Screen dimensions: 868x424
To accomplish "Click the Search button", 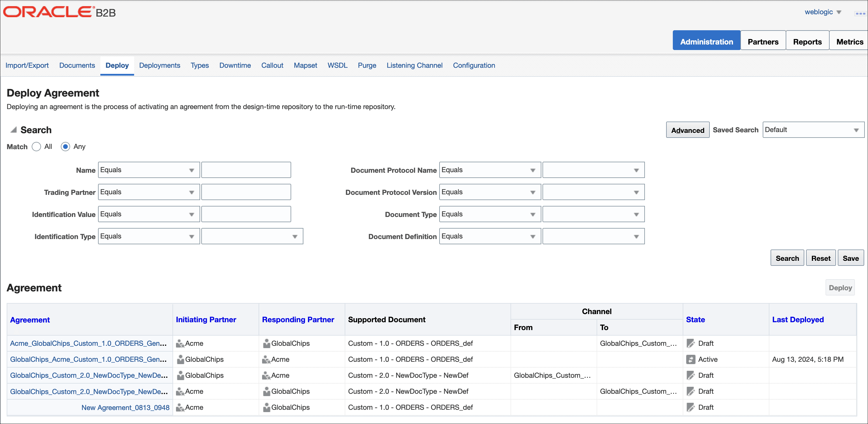I will pos(787,258).
